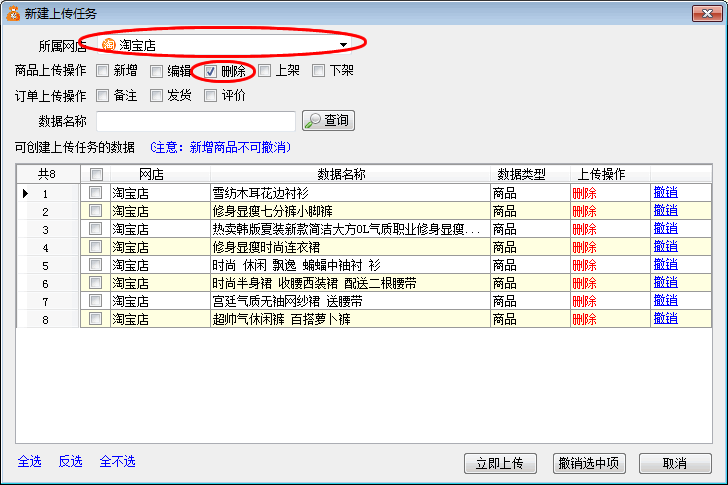This screenshot has width=728, height=485.
Task: Enable the 上架 checkbox
Action: coord(265,71)
